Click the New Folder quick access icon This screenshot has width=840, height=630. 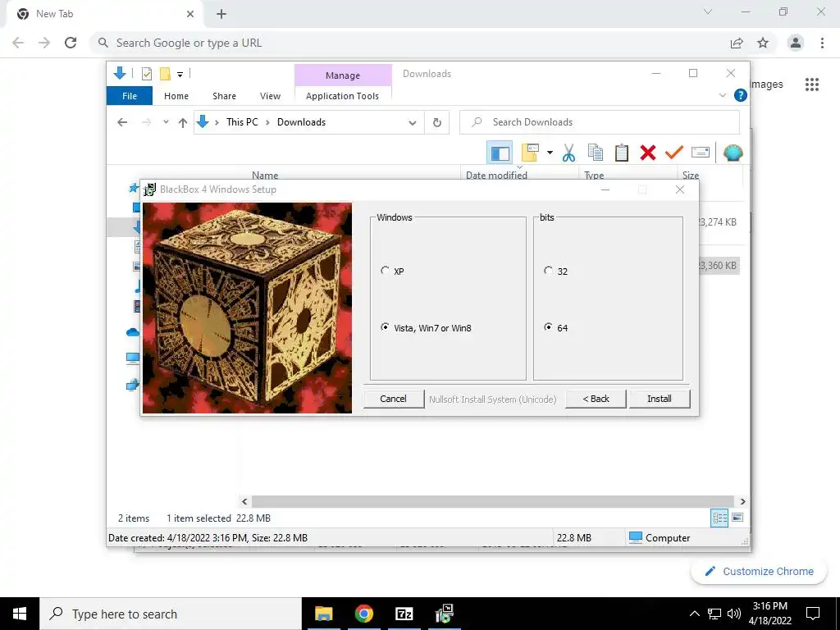(165, 74)
